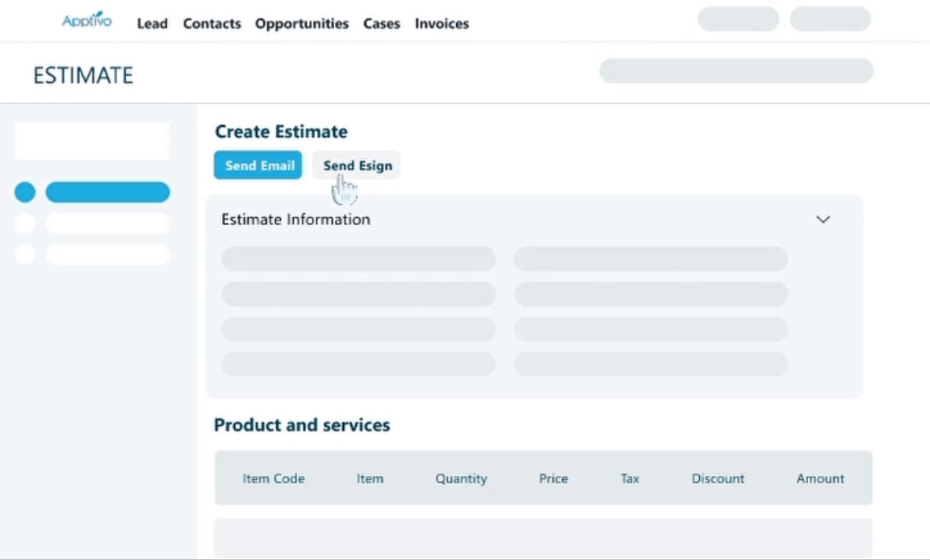Click the Apptivo logo
This screenshot has width=930, height=560.
coord(86,20)
